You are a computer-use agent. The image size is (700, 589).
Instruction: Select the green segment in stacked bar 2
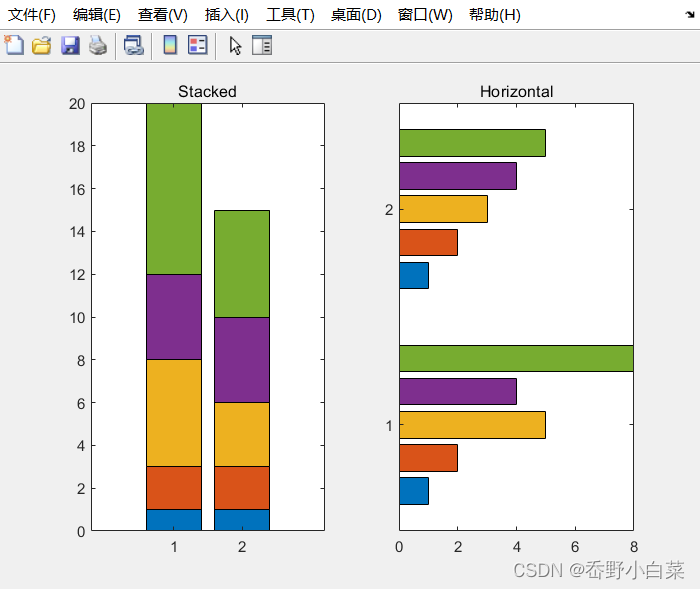pyautogui.click(x=242, y=264)
